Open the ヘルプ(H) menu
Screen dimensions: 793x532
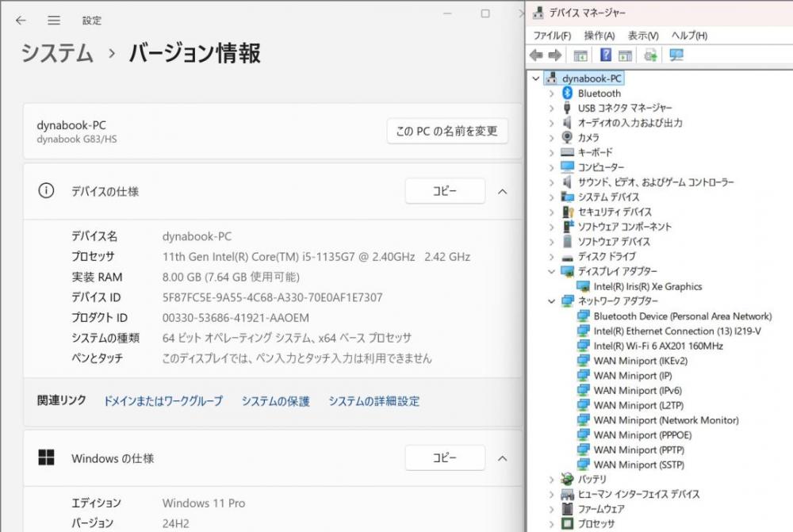(x=689, y=36)
